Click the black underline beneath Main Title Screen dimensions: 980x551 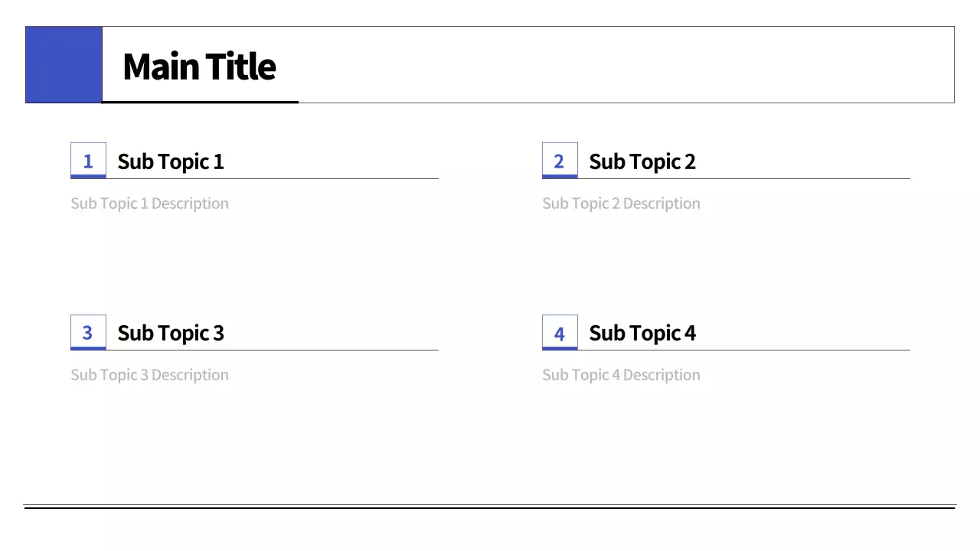coord(201,102)
